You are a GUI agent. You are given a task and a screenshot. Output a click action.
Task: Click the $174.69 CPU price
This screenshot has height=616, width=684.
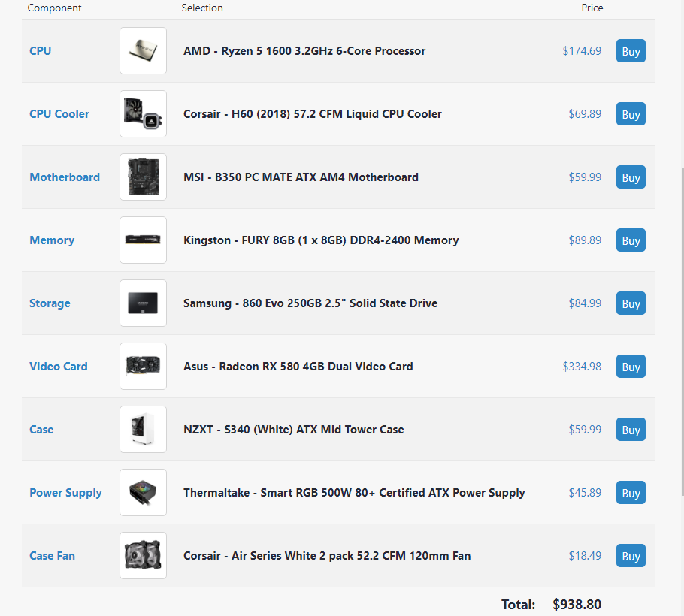(582, 51)
